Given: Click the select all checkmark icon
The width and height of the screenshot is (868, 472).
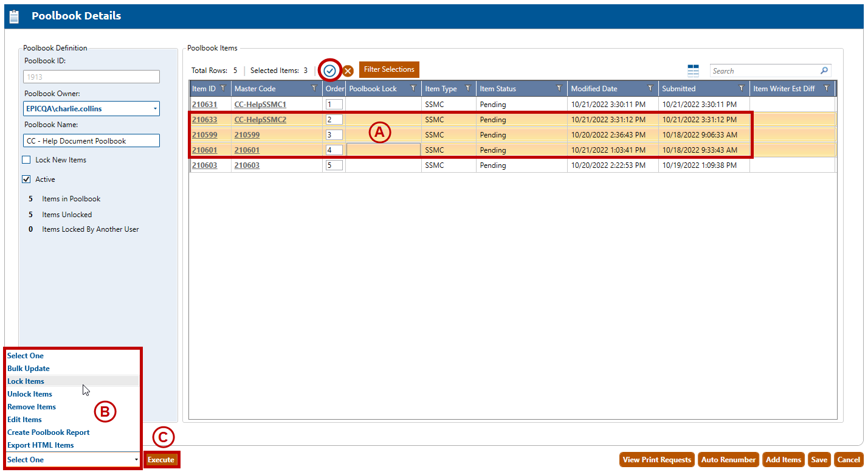Looking at the screenshot, I should coord(329,71).
